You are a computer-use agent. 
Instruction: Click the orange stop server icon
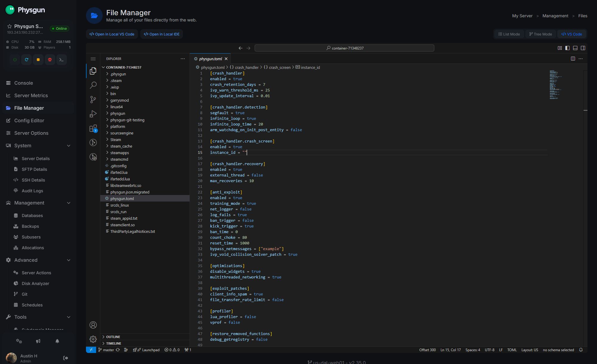pyautogui.click(x=38, y=60)
